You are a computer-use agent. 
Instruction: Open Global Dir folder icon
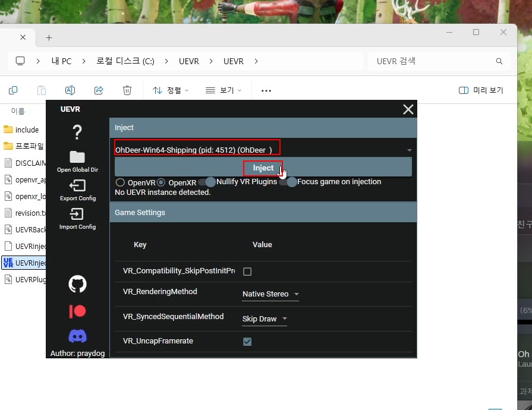click(x=77, y=157)
